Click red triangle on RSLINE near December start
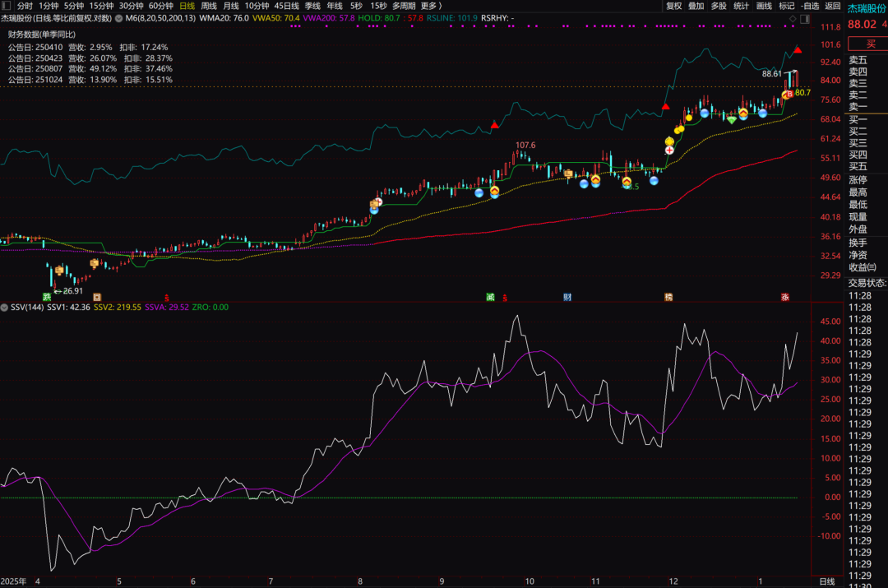888x588 pixels. point(665,106)
